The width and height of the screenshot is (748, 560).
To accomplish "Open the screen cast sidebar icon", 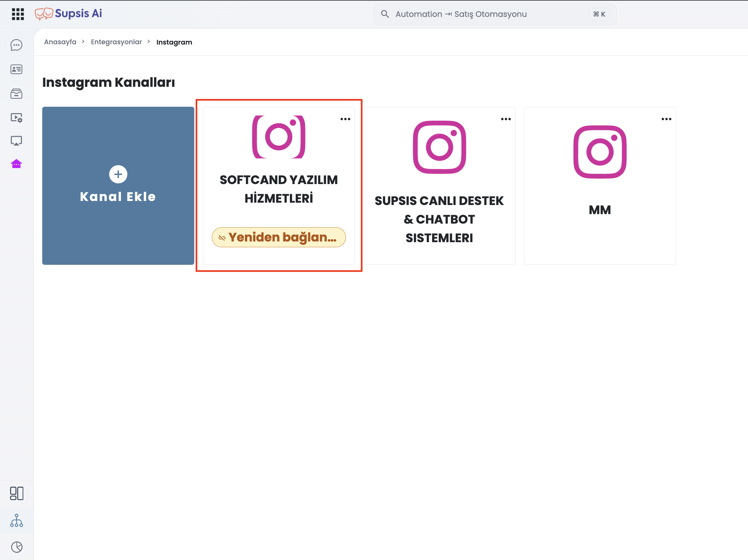I will point(16,141).
